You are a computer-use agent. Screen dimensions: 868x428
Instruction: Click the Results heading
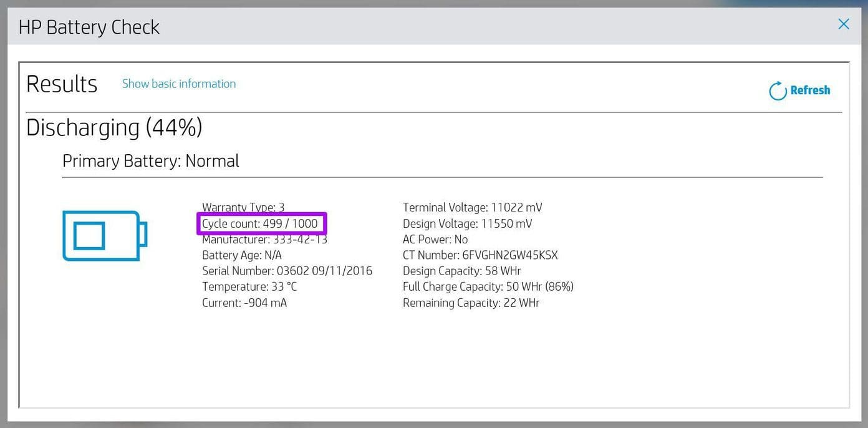point(62,84)
